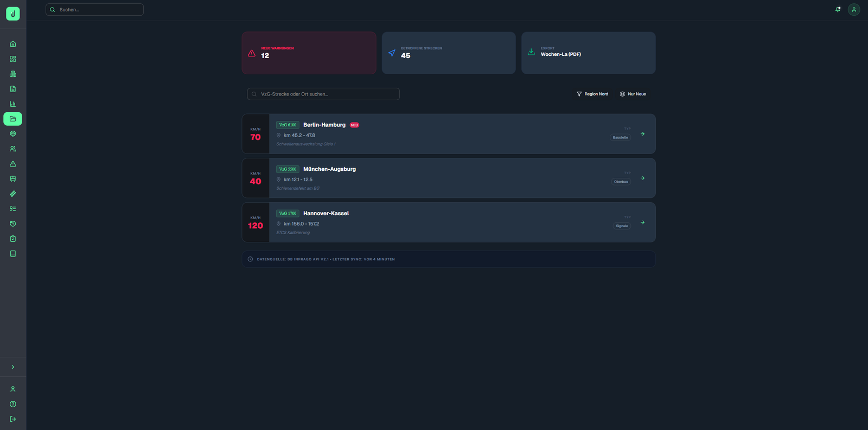This screenshot has width=868, height=430.
Task: Open the Region Nord filter
Action: [x=592, y=94]
